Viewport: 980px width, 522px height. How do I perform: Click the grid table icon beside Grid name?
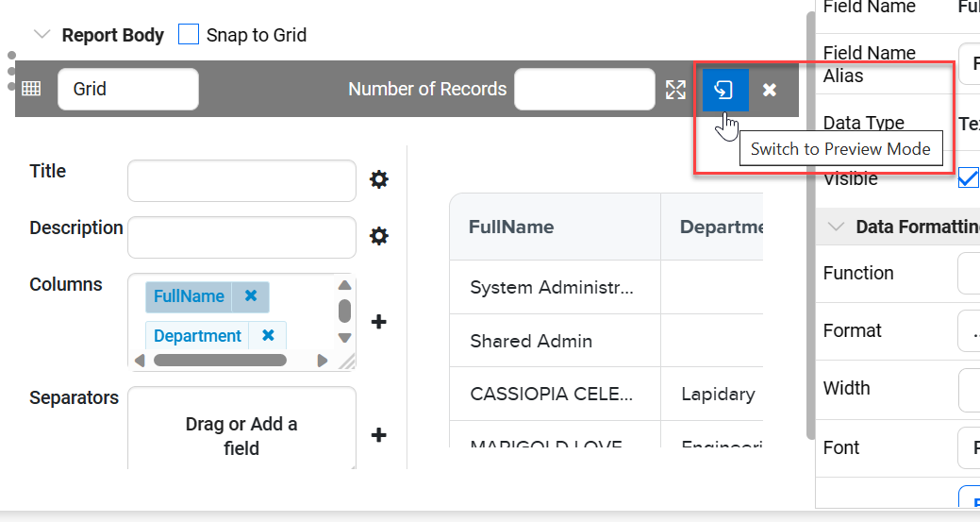click(x=31, y=89)
